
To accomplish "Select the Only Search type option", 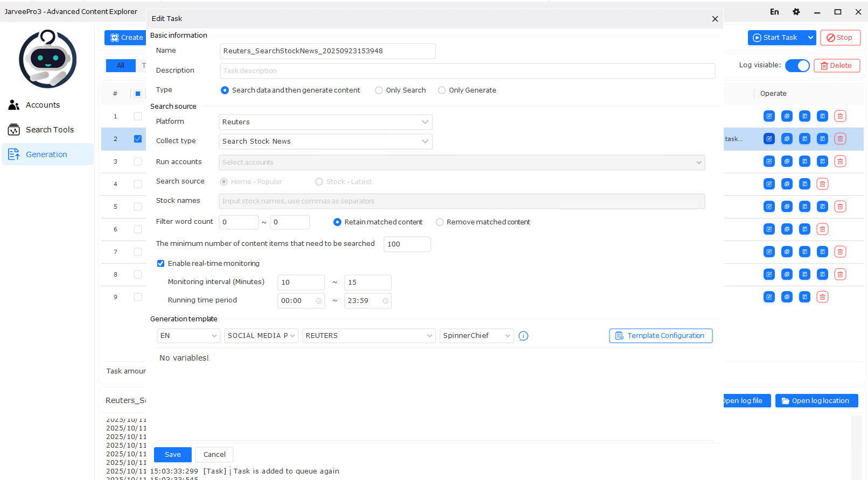I will point(379,90).
